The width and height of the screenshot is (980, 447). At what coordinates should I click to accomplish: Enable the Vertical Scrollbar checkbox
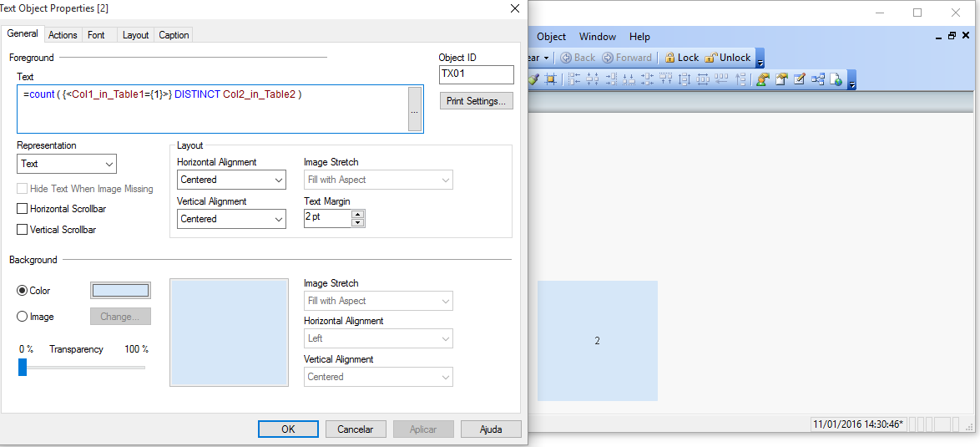23,229
